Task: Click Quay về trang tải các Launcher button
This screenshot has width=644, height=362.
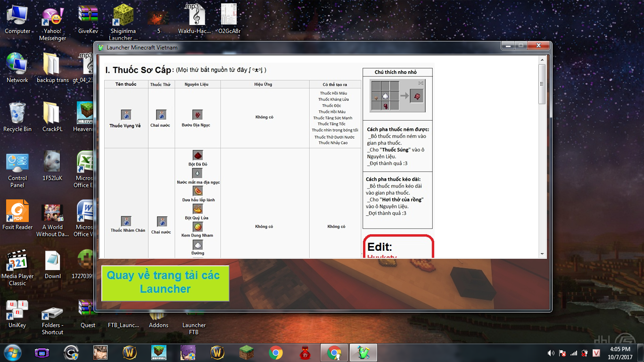Action: click(x=165, y=283)
